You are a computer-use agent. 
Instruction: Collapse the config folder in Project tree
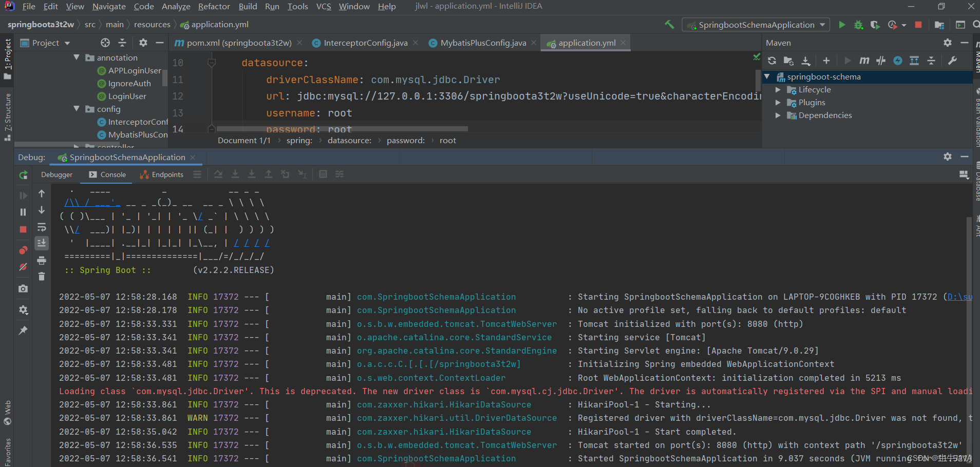77,109
